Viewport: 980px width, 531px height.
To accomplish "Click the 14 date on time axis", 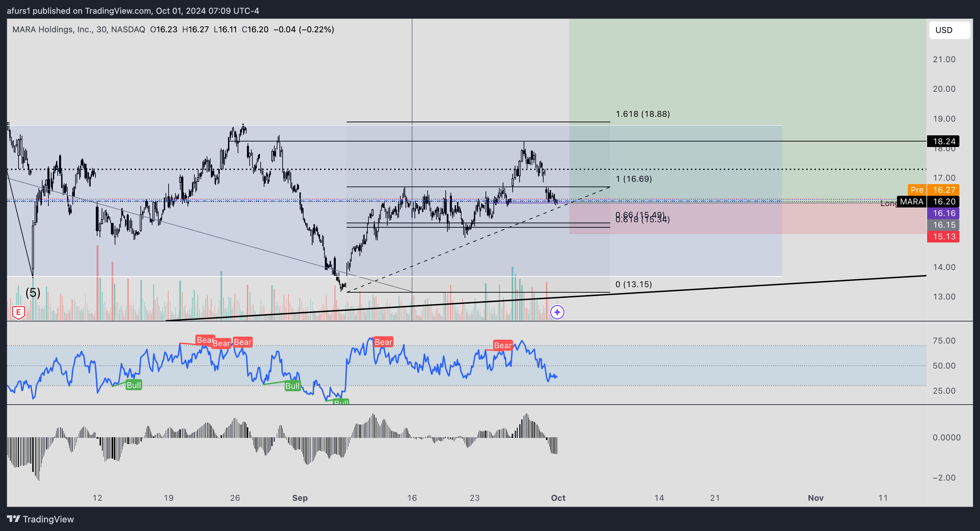I will (659, 498).
